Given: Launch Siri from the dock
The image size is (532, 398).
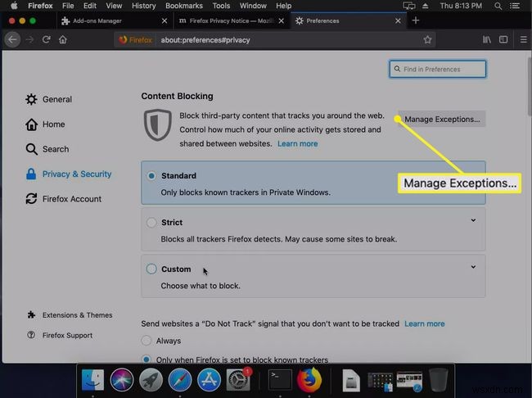Looking at the screenshot, I should (121, 380).
